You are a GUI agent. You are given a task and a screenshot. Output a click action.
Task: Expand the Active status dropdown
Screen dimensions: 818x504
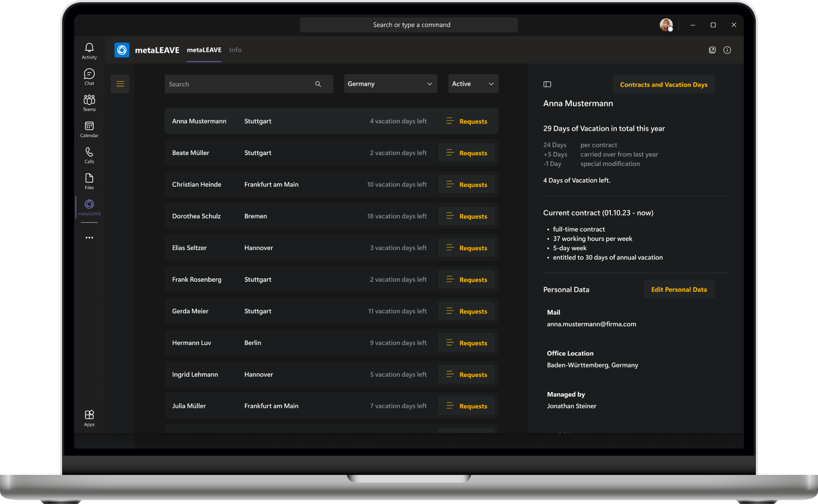[473, 84]
